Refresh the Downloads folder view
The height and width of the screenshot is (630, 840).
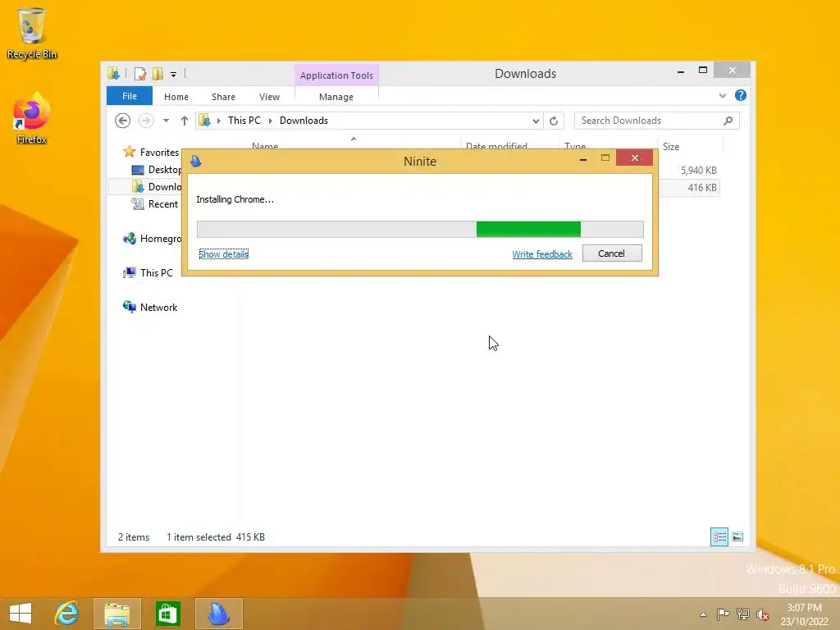554,121
